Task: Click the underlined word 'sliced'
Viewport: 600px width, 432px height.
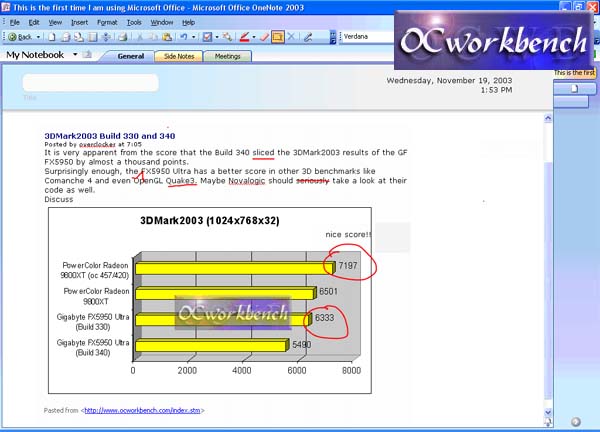Action: coord(263,152)
